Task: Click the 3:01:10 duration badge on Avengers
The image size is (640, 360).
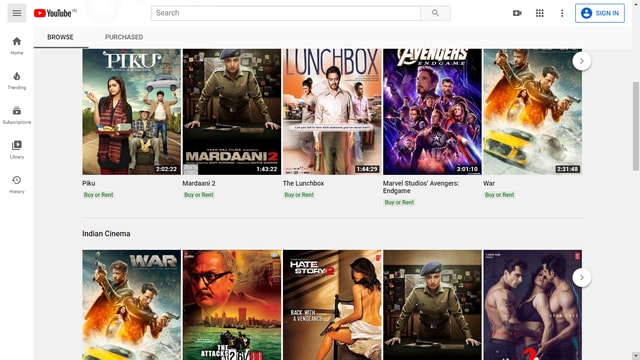Action: 467,169
